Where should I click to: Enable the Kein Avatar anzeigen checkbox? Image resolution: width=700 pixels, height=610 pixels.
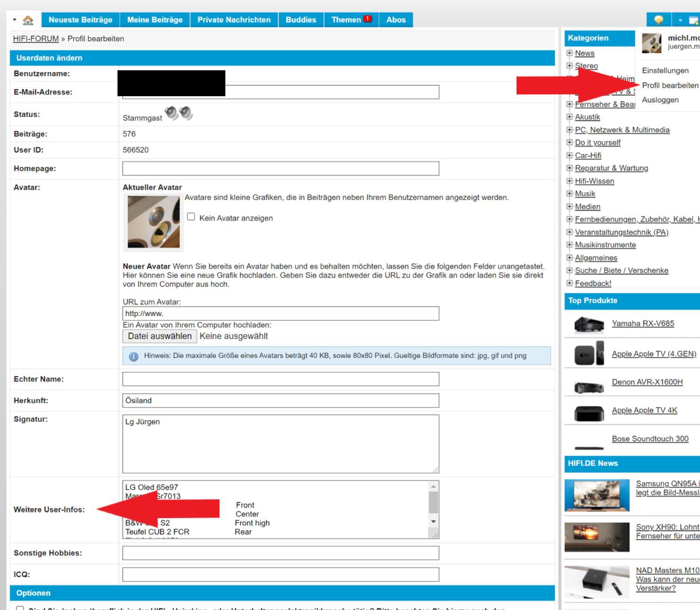pyautogui.click(x=191, y=217)
